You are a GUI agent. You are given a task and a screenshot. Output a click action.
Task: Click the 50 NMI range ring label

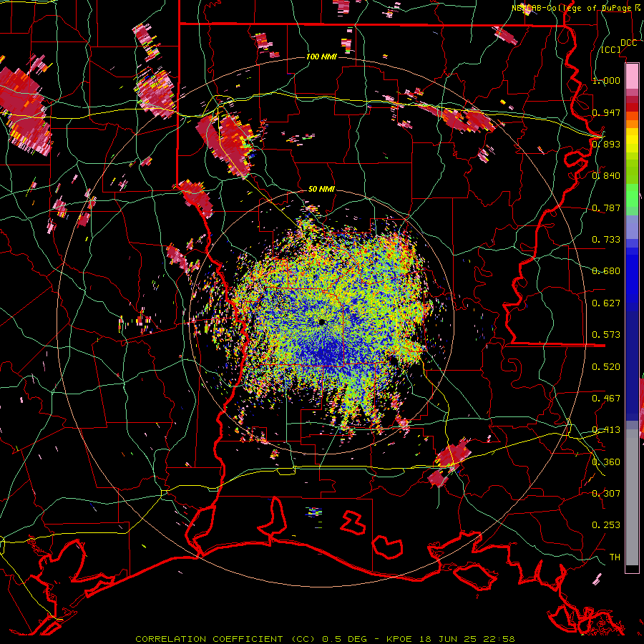click(321, 189)
